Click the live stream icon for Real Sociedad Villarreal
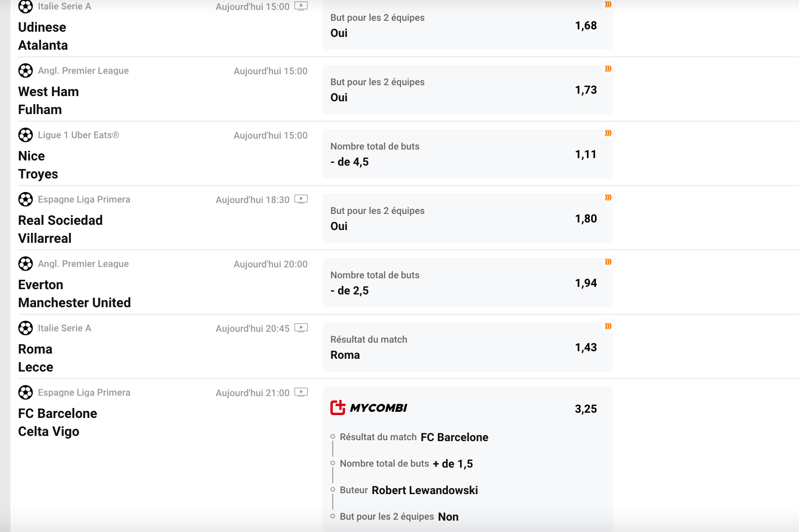 point(301,199)
